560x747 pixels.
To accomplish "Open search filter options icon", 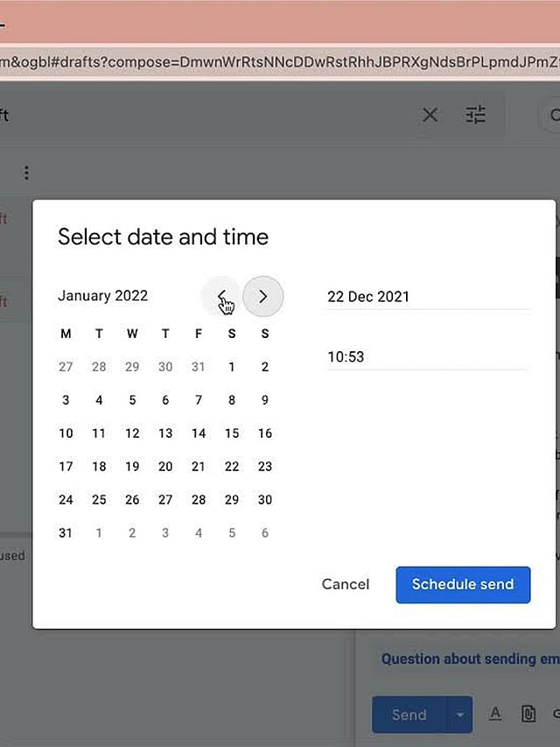I will [x=475, y=115].
